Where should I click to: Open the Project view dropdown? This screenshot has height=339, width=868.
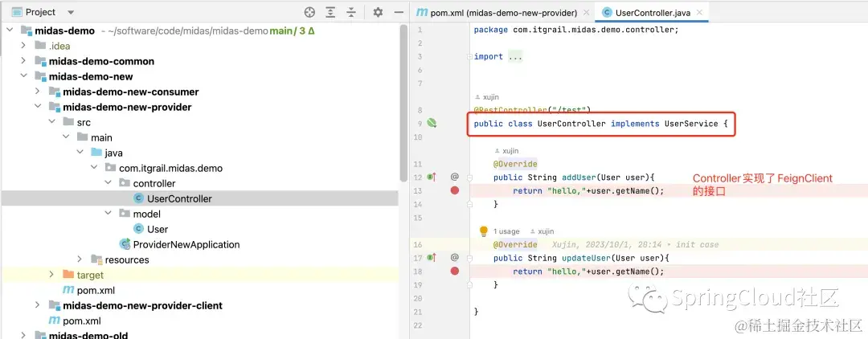(x=70, y=12)
